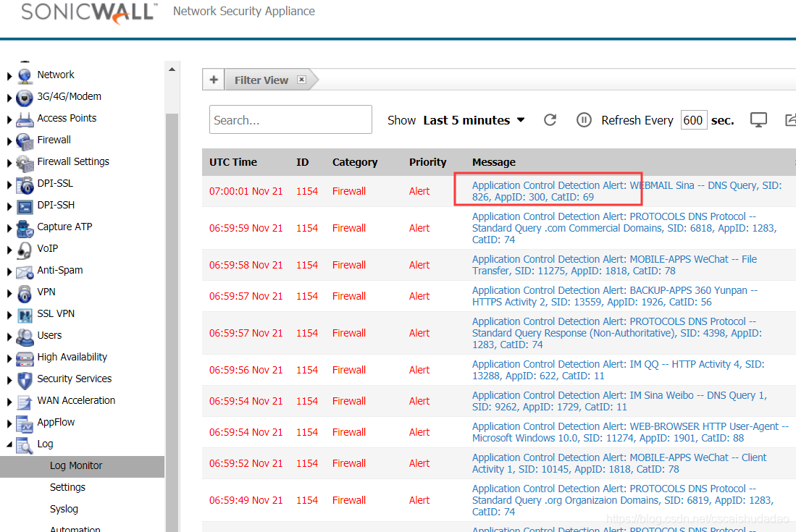796x532 pixels.
Task: Refresh the log with the reload icon
Action: tap(550, 120)
